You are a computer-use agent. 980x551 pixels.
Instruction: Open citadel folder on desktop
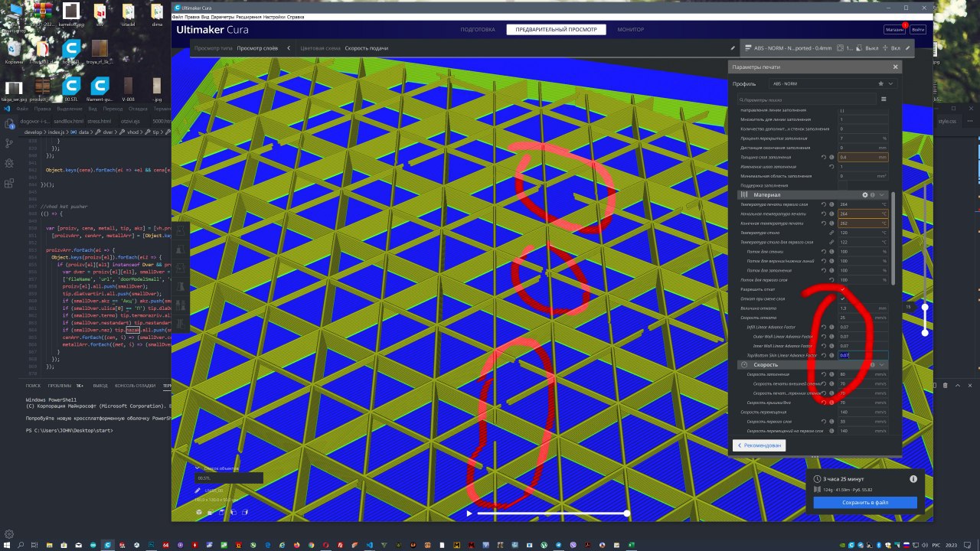pyautogui.click(x=128, y=15)
